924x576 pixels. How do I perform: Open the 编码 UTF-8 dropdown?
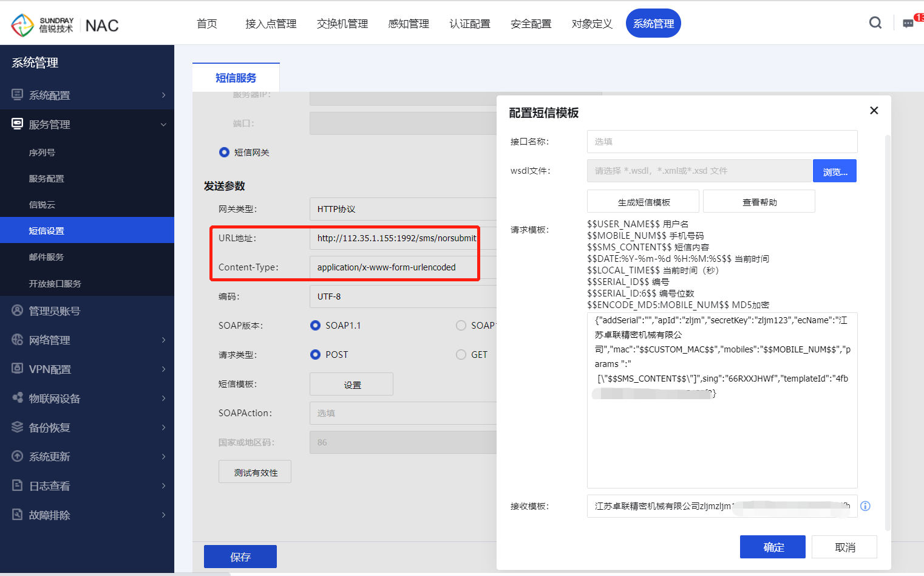point(403,297)
